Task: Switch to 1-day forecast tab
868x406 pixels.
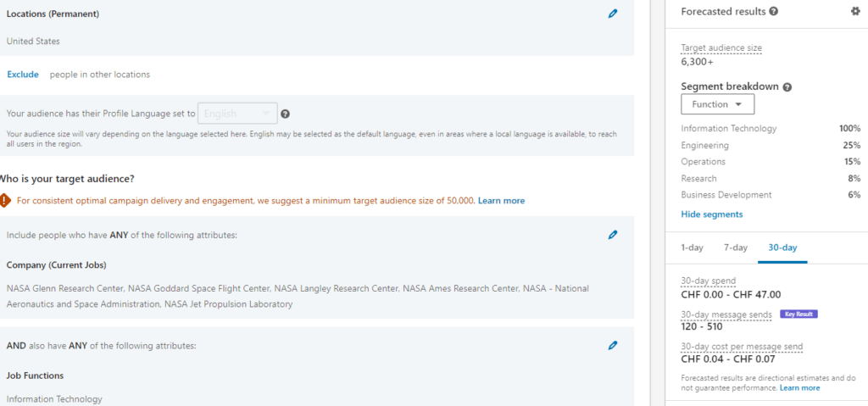Action: (692, 247)
